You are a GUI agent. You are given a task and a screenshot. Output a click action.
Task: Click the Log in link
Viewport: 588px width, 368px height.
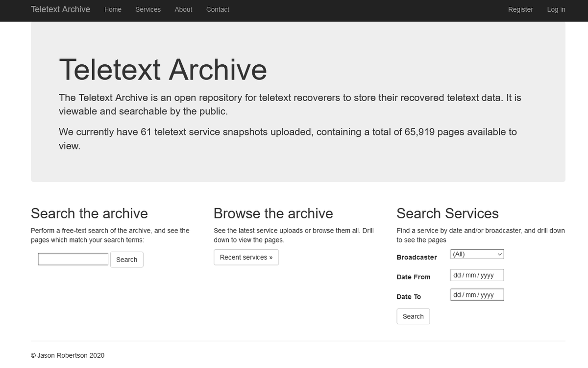(x=556, y=9)
